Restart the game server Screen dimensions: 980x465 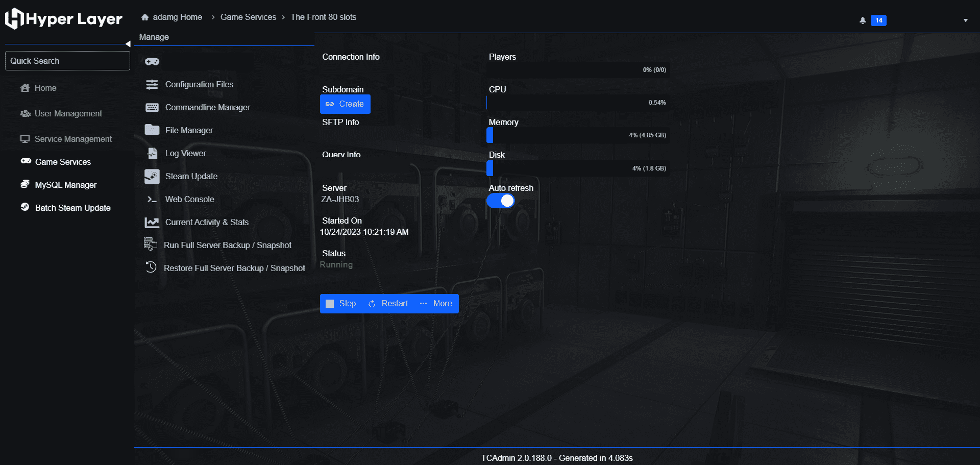(x=388, y=304)
